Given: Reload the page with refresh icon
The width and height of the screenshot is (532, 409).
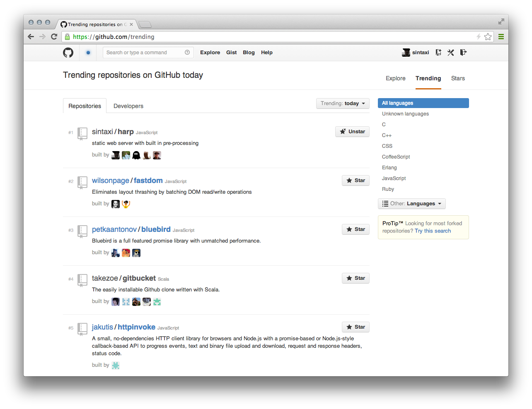Looking at the screenshot, I should coord(54,36).
